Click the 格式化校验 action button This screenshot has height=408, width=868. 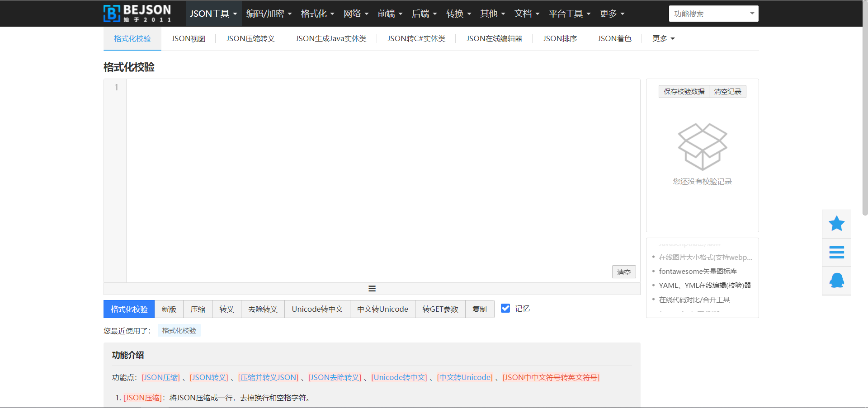pos(129,309)
